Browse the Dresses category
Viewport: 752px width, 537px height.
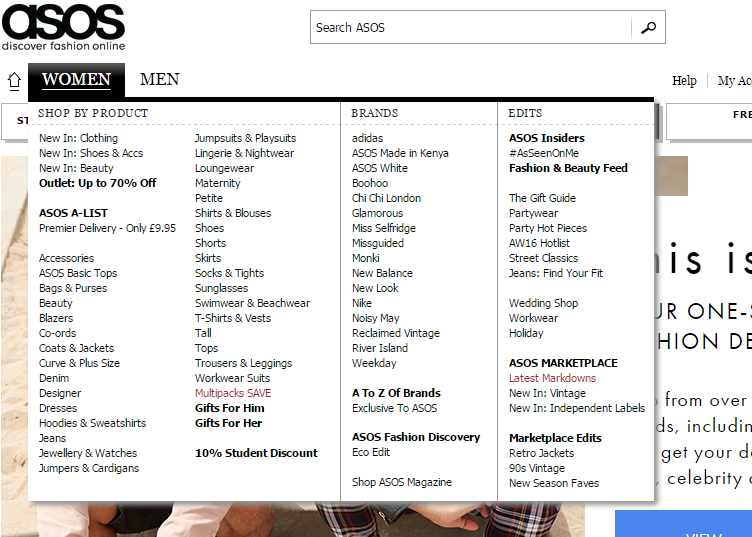58,408
